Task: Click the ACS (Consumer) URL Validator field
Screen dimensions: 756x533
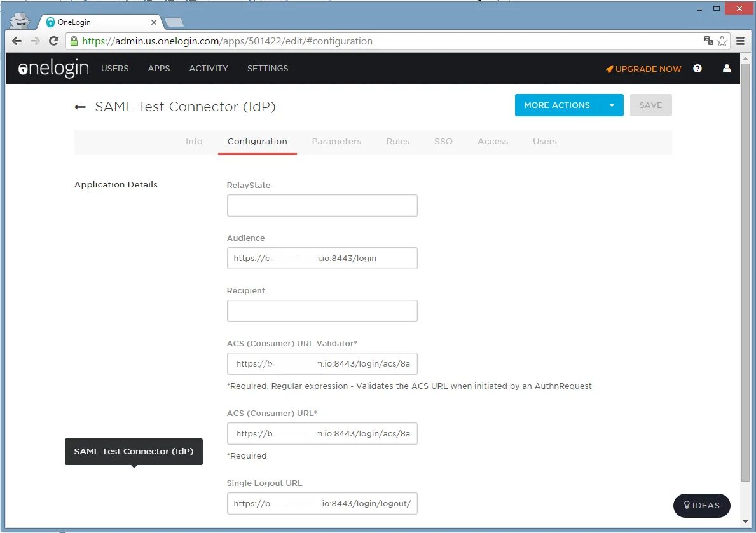Action: pyautogui.click(x=322, y=364)
